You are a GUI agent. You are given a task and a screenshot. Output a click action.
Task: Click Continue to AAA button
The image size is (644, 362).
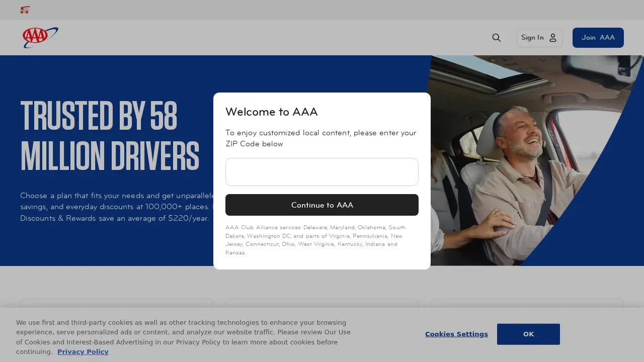click(x=322, y=205)
